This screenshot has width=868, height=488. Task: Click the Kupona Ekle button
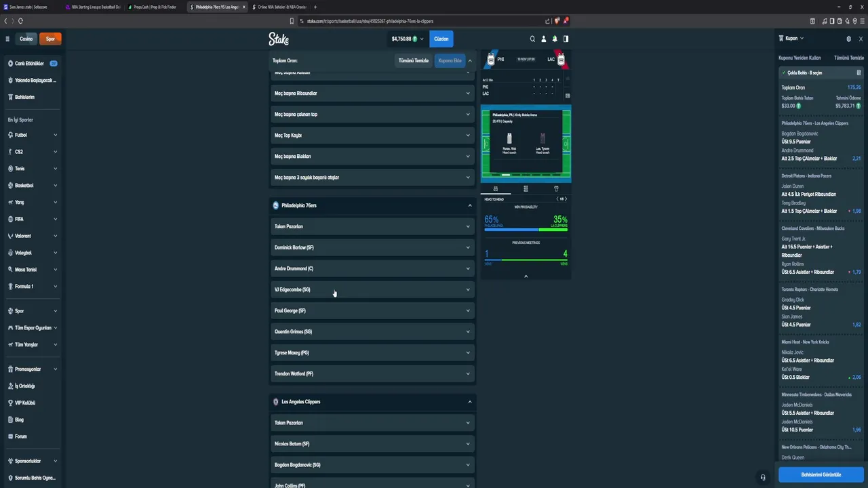450,60
